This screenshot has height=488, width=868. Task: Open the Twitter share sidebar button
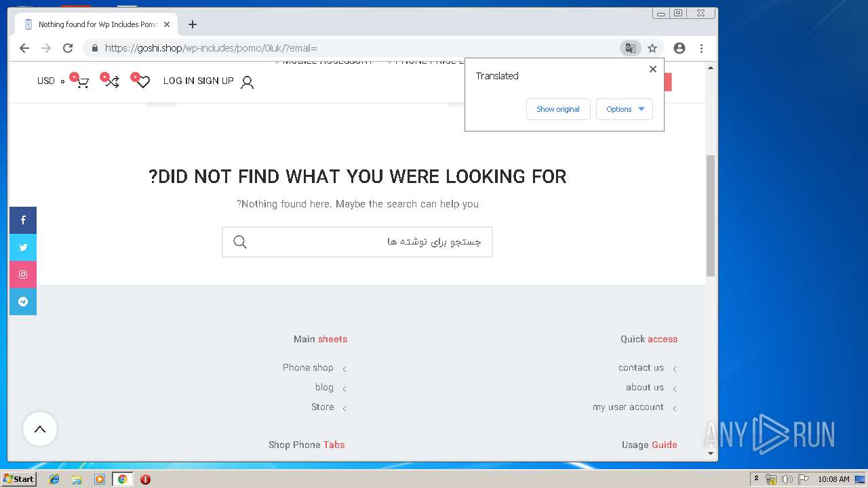(x=23, y=247)
